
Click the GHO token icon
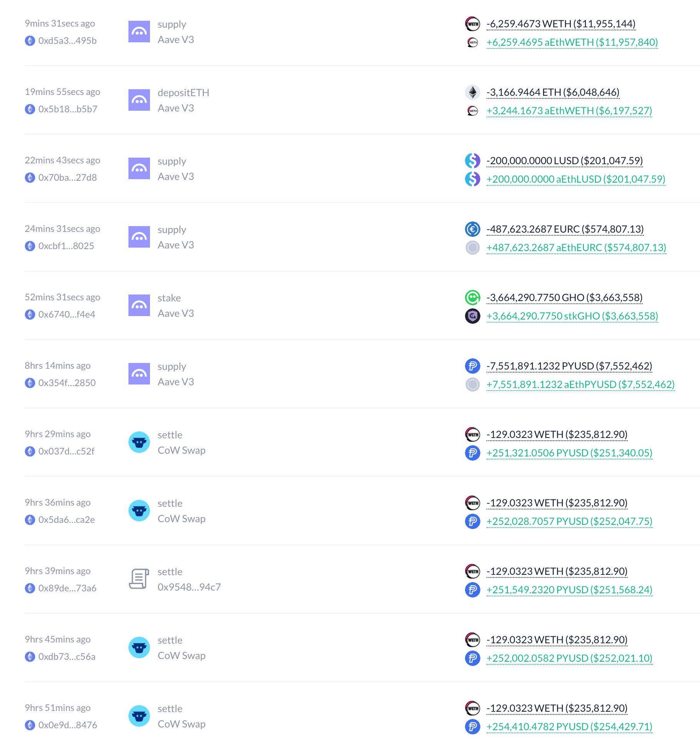click(473, 298)
